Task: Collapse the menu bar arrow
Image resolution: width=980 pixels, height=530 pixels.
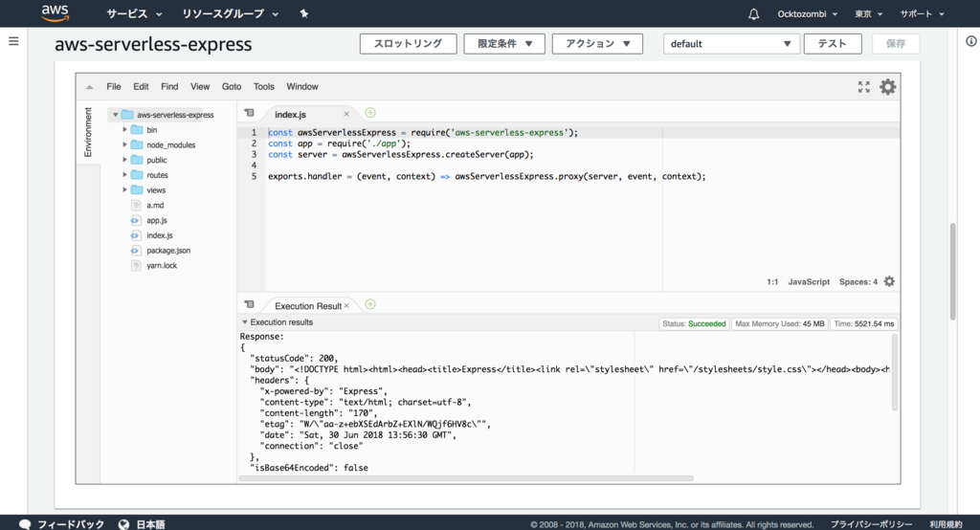Action: coord(89,87)
